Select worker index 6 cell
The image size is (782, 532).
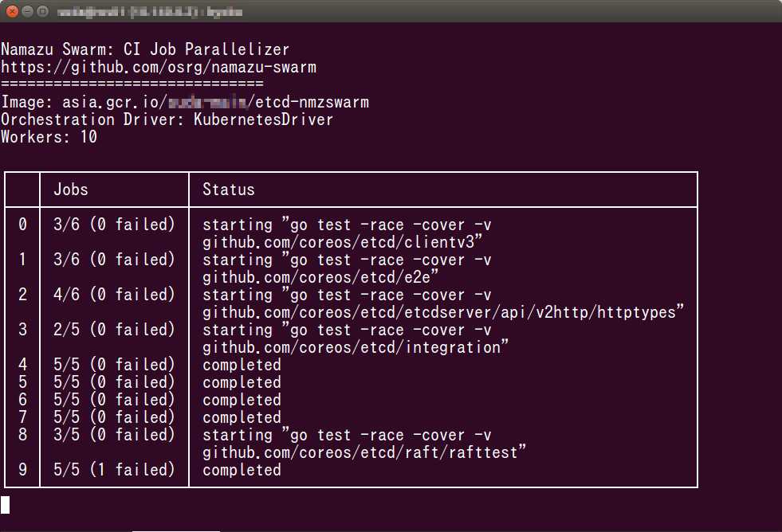pyautogui.click(x=22, y=400)
